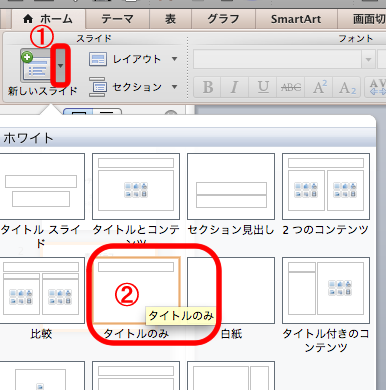386x390 pixels.
Task: Toggle Italic formatting
Action: [235, 87]
